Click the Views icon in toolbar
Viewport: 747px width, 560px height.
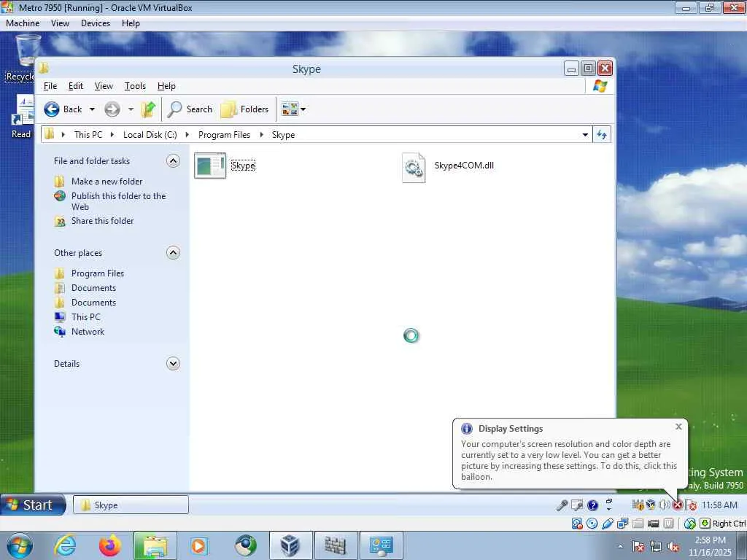(x=289, y=109)
